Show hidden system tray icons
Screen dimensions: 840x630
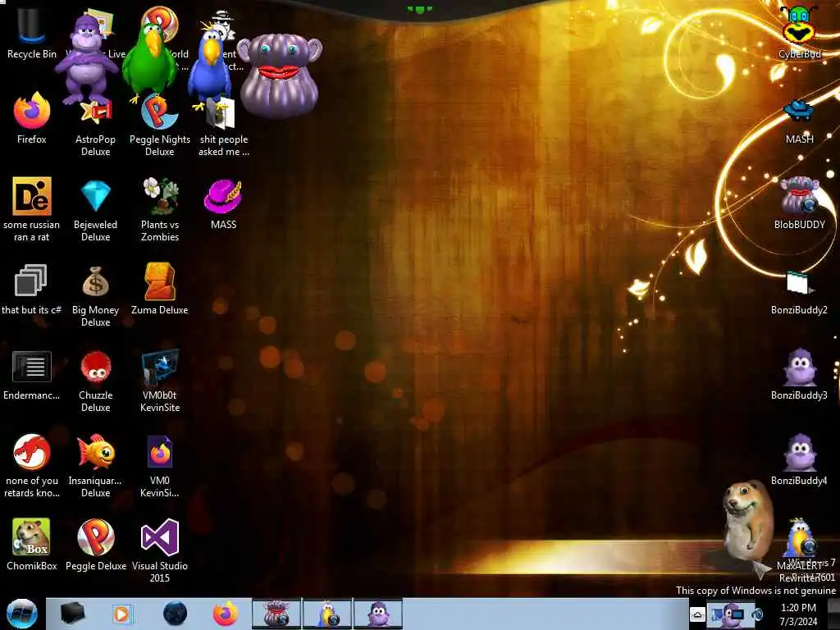(697, 614)
